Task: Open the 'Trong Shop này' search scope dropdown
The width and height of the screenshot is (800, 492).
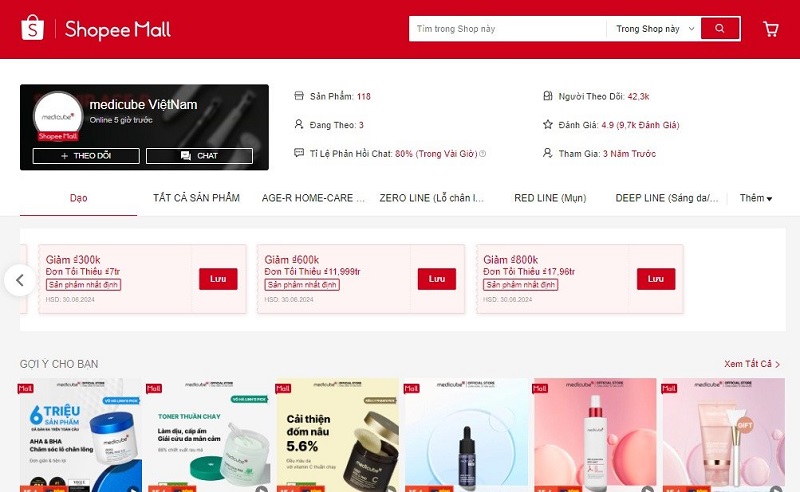Action: tap(655, 29)
